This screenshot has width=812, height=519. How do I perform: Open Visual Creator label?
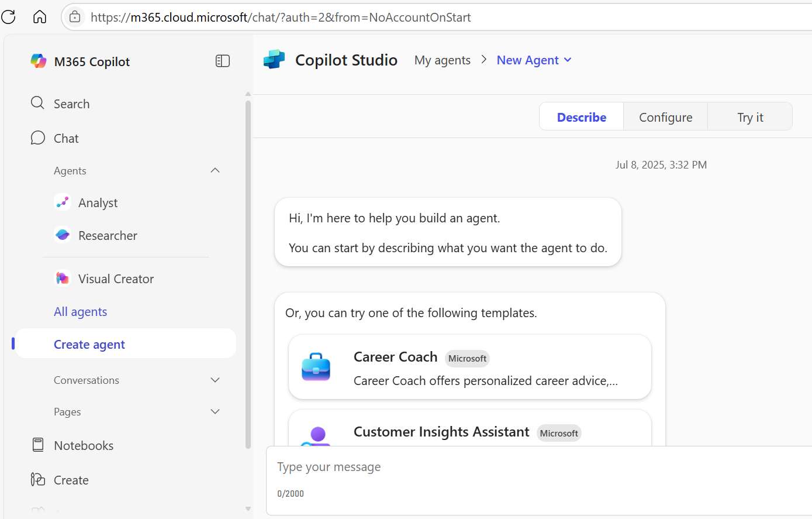coord(116,279)
